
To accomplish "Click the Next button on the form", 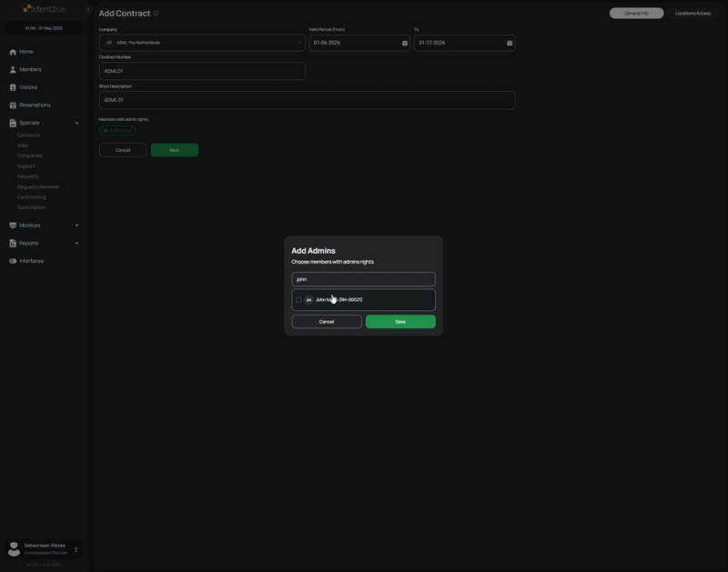I will click(175, 150).
